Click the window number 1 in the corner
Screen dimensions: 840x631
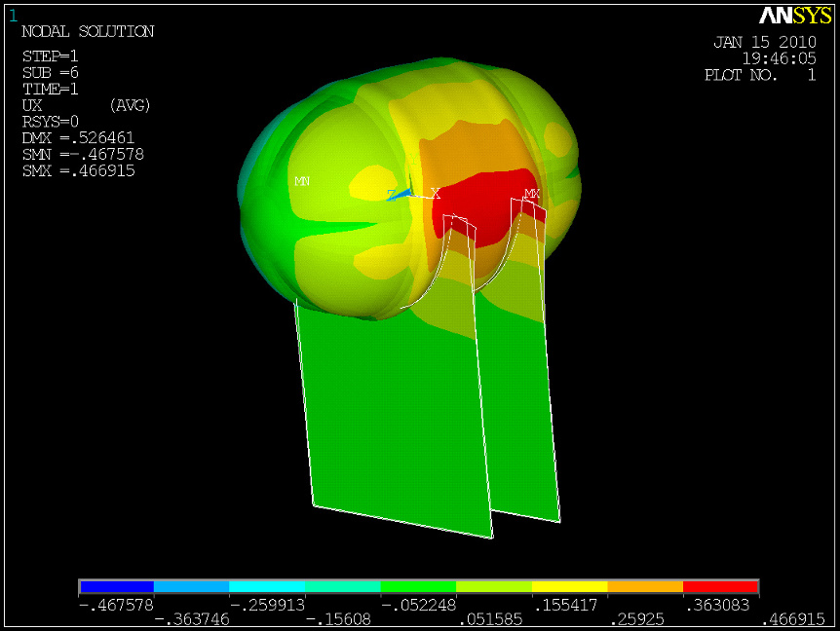[13, 16]
